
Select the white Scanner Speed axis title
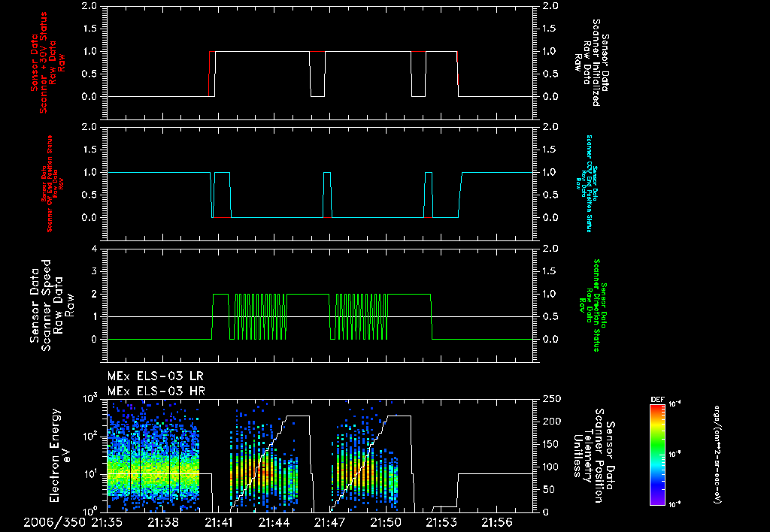(x=52, y=305)
